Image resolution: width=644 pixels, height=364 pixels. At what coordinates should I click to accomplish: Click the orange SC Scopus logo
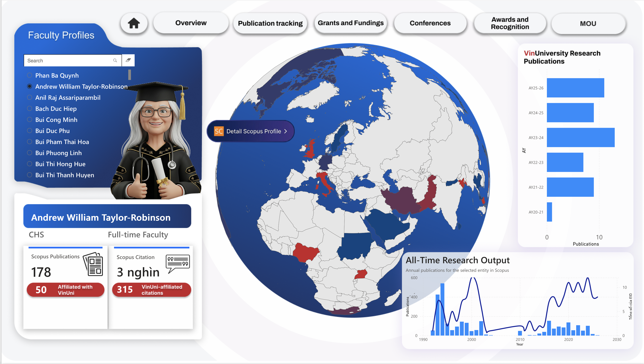coord(218,131)
